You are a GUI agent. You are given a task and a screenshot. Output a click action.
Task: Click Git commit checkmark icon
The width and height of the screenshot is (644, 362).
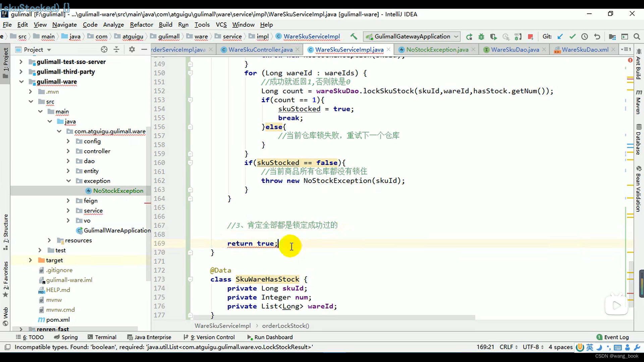point(572,37)
